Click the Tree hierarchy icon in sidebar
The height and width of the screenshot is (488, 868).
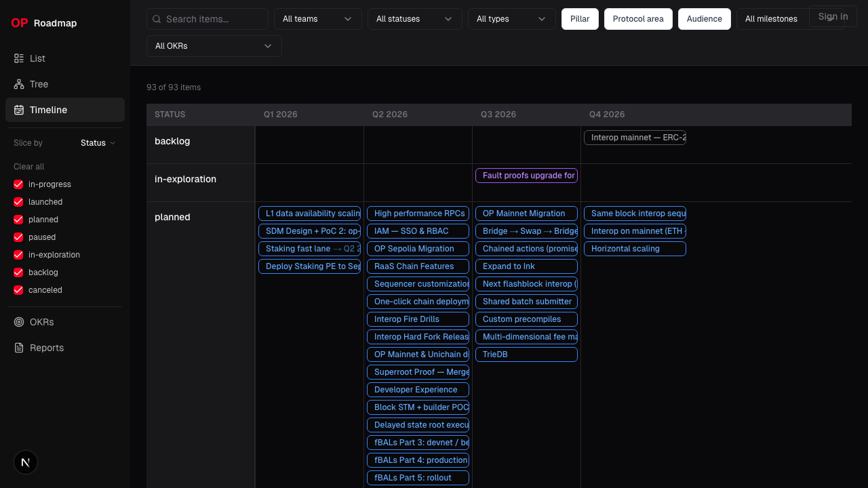click(19, 84)
